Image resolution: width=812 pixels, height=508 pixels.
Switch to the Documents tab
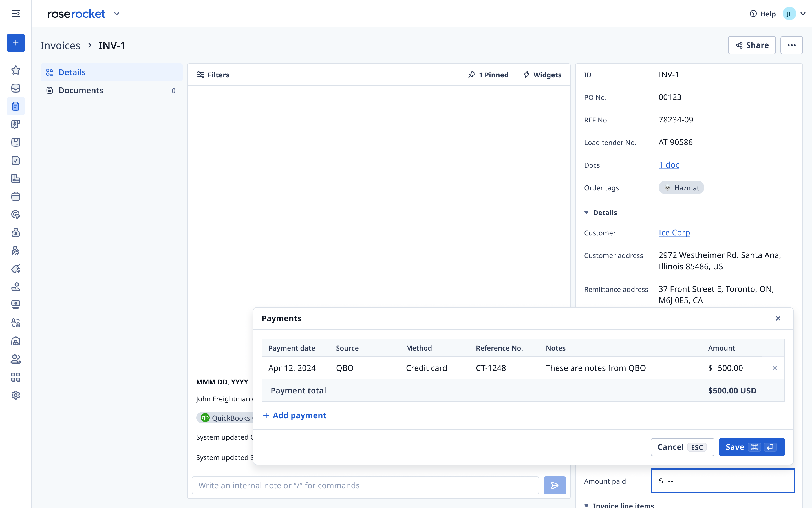coord(111,90)
